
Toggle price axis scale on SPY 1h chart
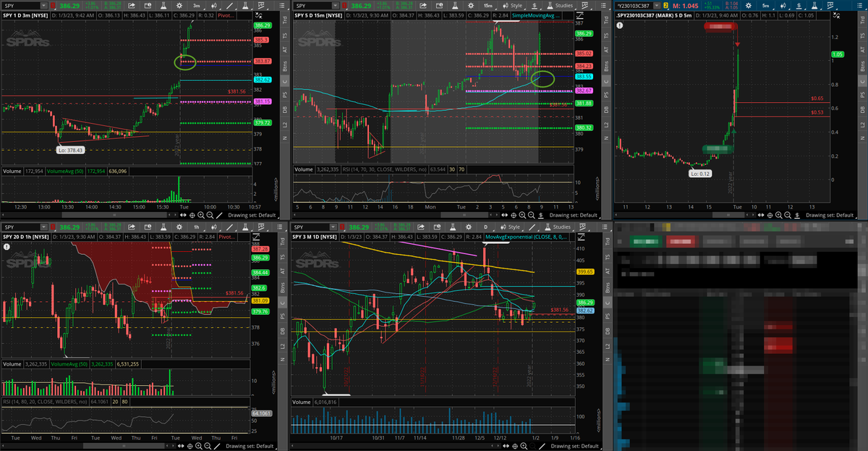(256, 236)
